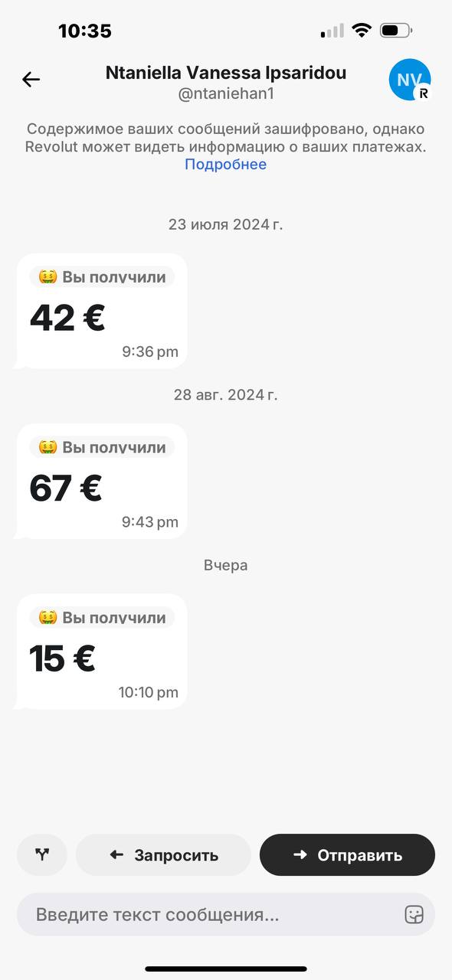Screen dimensions: 452x980
Task: Open the 42 € received transaction
Action: [101, 311]
